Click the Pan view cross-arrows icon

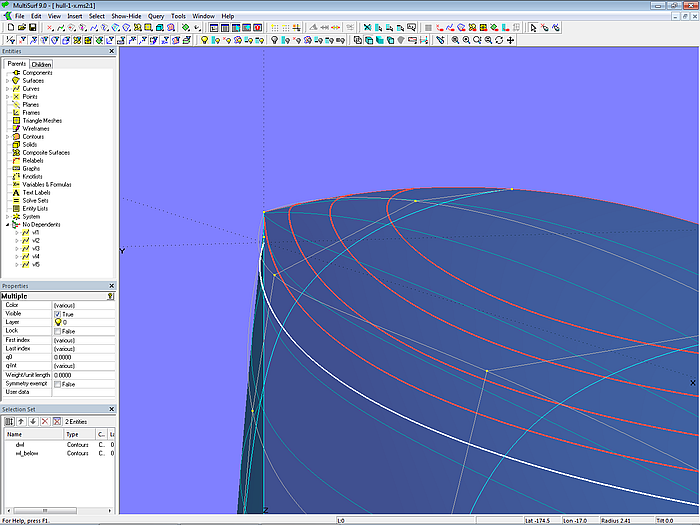click(x=511, y=40)
